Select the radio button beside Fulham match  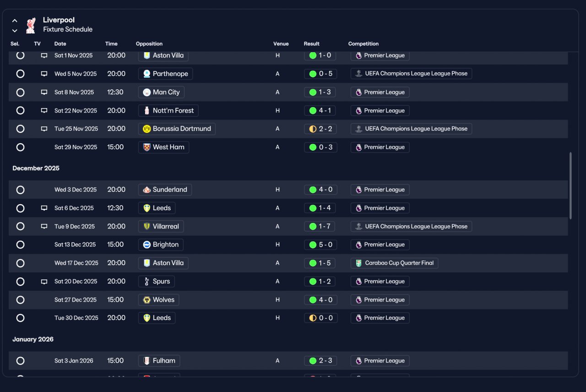click(20, 360)
